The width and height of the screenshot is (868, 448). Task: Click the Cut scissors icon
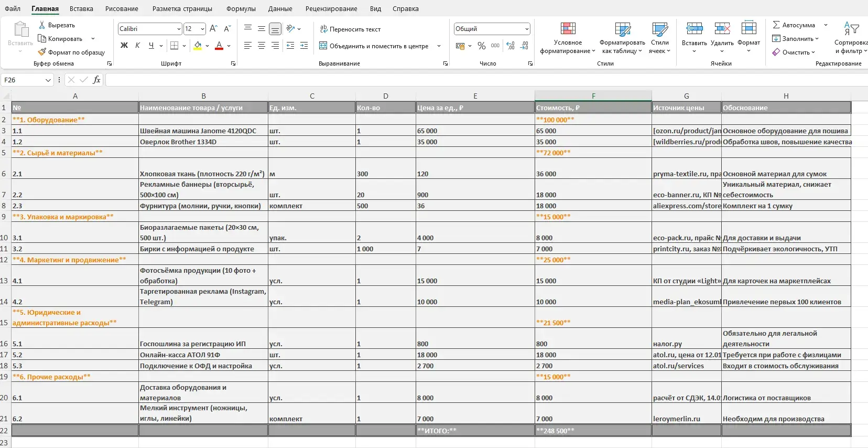coord(42,25)
